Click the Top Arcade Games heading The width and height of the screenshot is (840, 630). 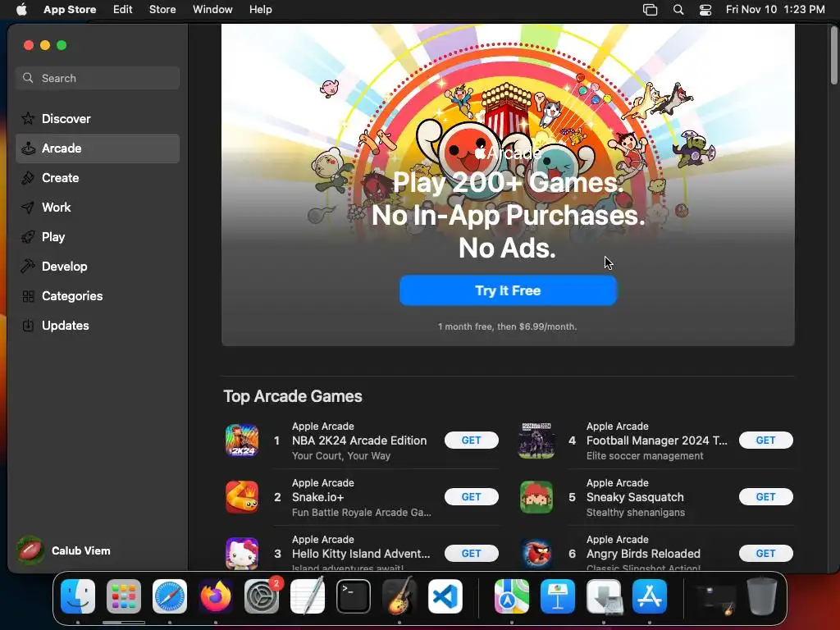(293, 396)
